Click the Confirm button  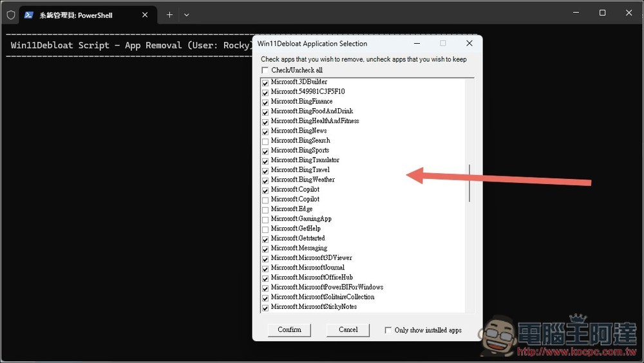tap(289, 330)
